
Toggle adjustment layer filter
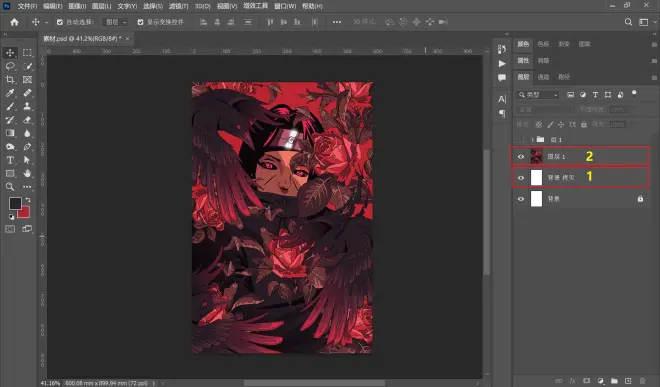[x=583, y=95]
